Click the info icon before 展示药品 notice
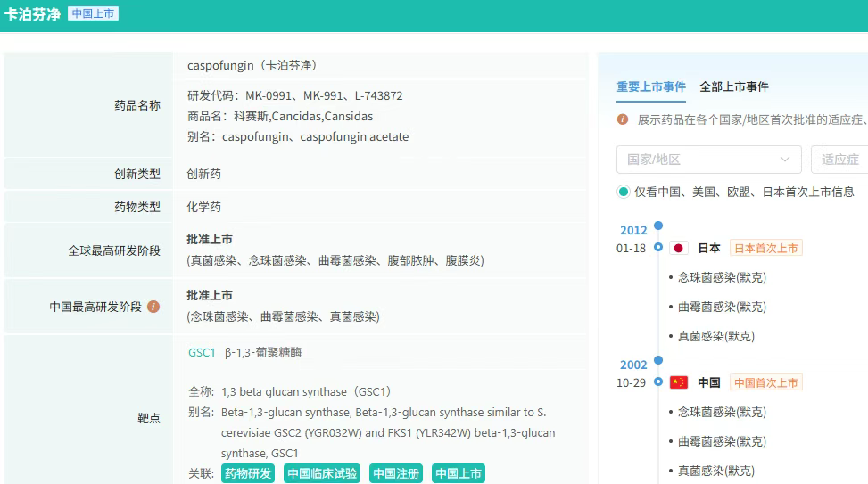The width and height of the screenshot is (868, 484). click(x=623, y=119)
